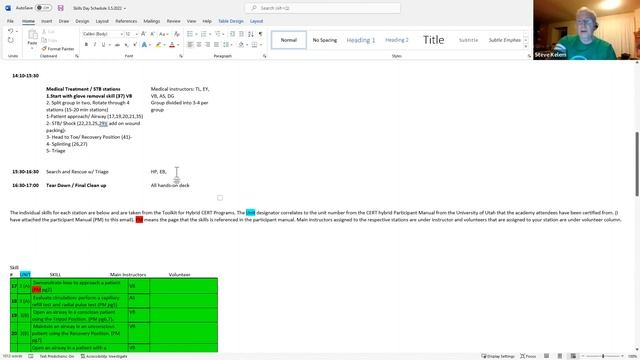Decrease paragraph indent
The height and width of the screenshot is (360, 640).
point(233,34)
